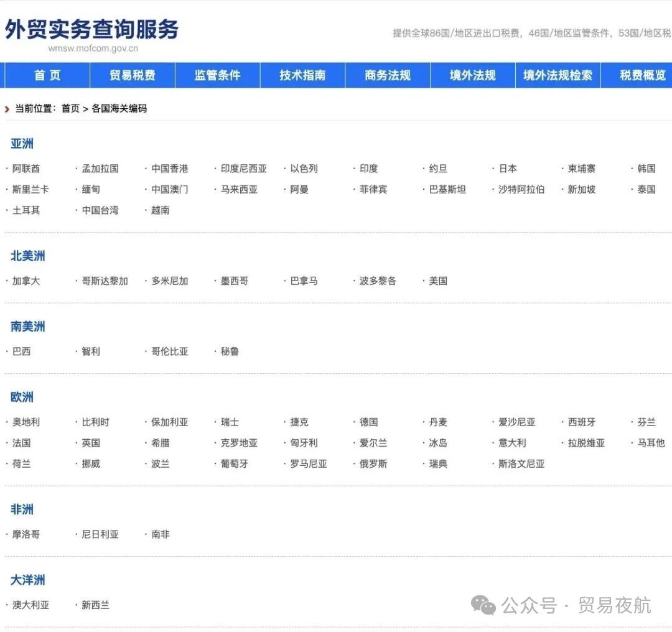Click the red arrow breadcrumb indicator icon
The height and width of the screenshot is (632, 672).
coord(7,108)
